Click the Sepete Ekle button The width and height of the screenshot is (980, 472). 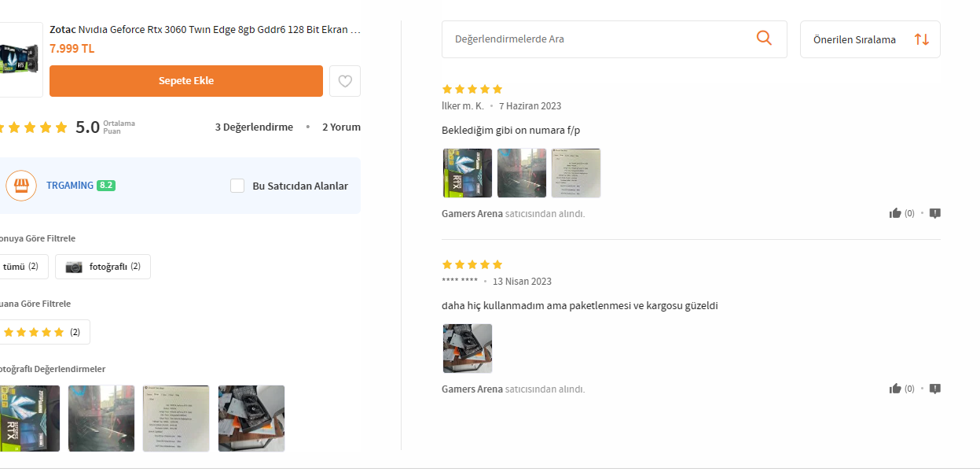point(186,81)
